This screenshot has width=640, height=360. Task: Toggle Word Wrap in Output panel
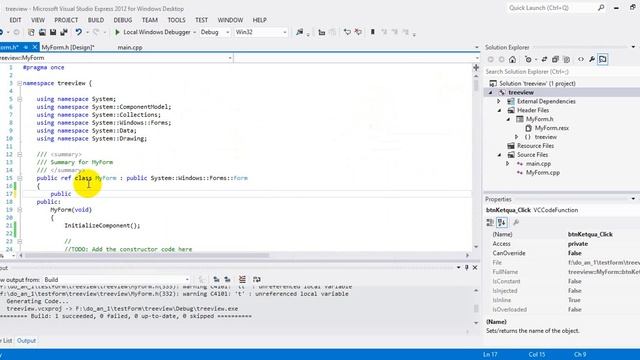click(256, 280)
